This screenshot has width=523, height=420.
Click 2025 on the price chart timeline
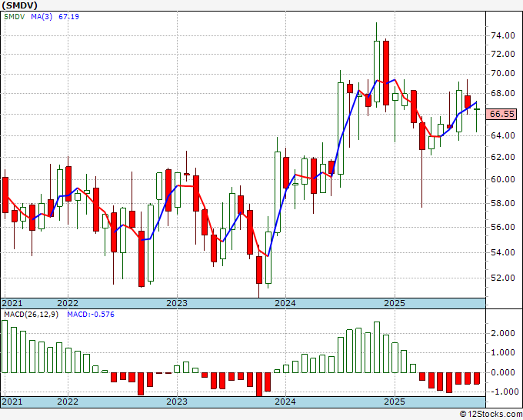(x=395, y=303)
